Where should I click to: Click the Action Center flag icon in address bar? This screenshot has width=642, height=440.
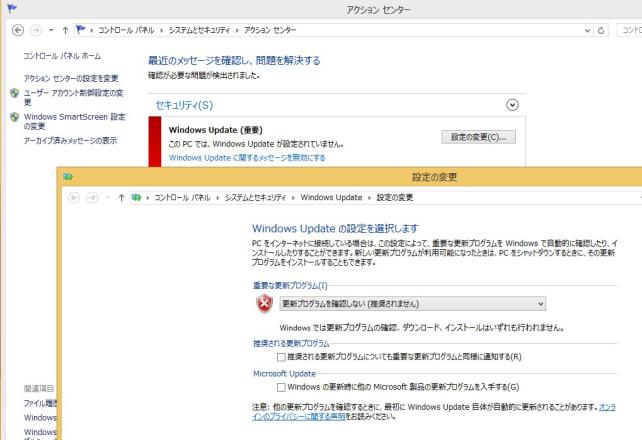click(x=81, y=30)
